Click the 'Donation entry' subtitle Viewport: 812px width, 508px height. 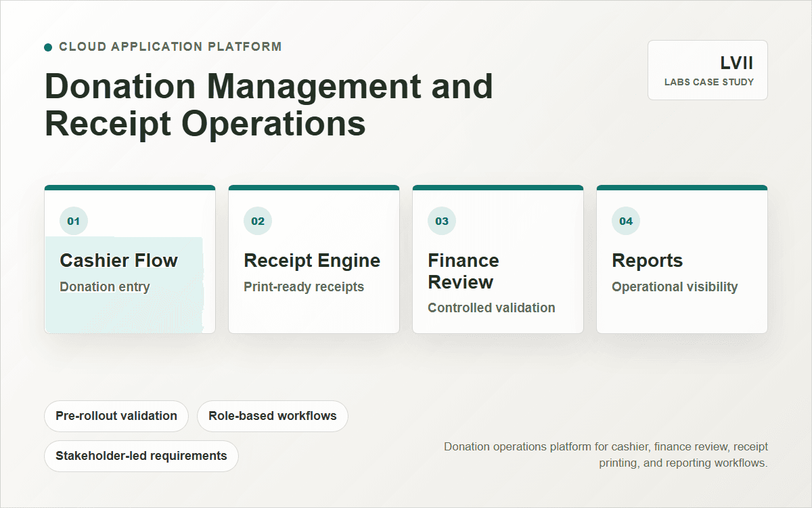point(105,287)
